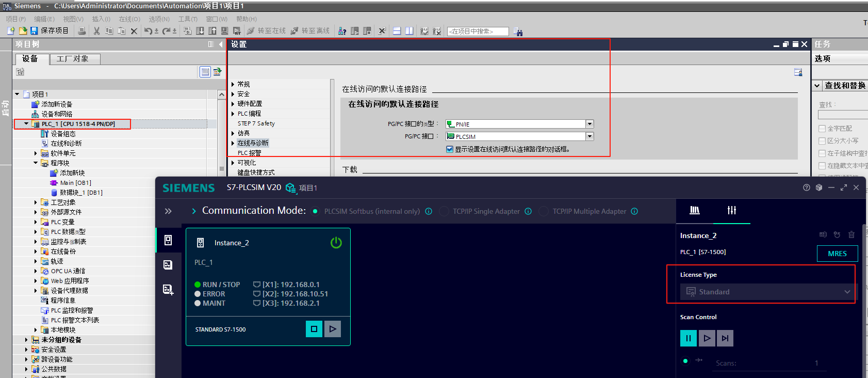Click the paste icon in toolbar
The height and width of the screenshot is (378, 868).
point(121,31)
